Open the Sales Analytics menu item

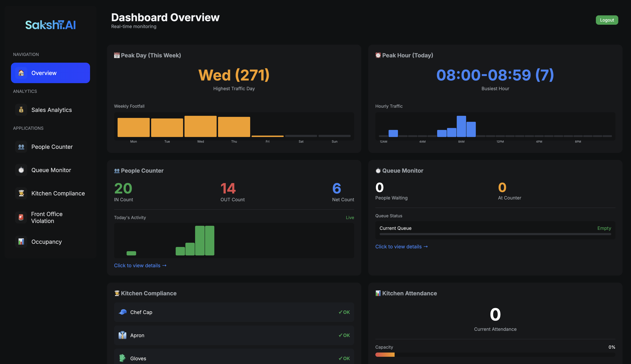[52, 110]
